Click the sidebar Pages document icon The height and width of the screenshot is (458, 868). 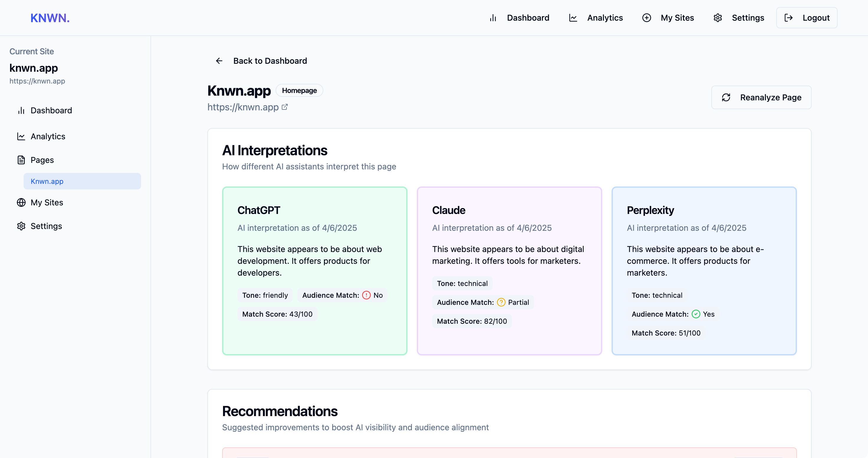coord(21,160)
